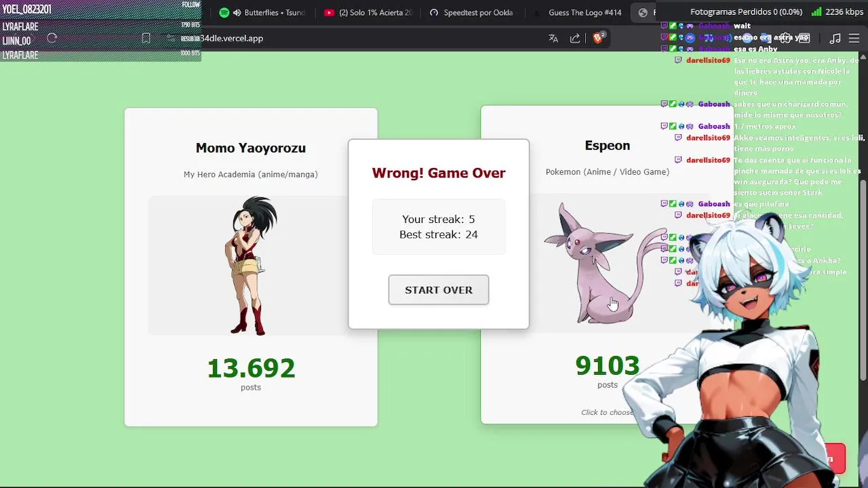Open the Butterflies Spotify browser tab

pyautogui.click(x=263, y=12)
